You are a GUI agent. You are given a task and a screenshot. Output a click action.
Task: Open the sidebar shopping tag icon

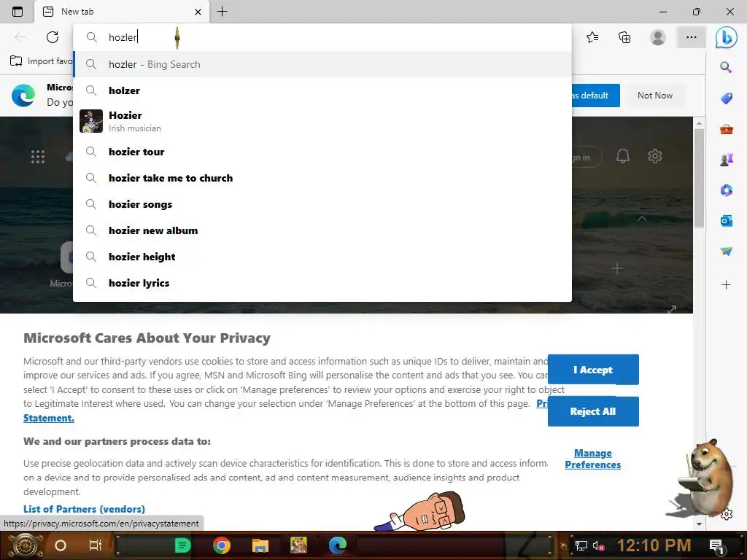click(726, 98)
